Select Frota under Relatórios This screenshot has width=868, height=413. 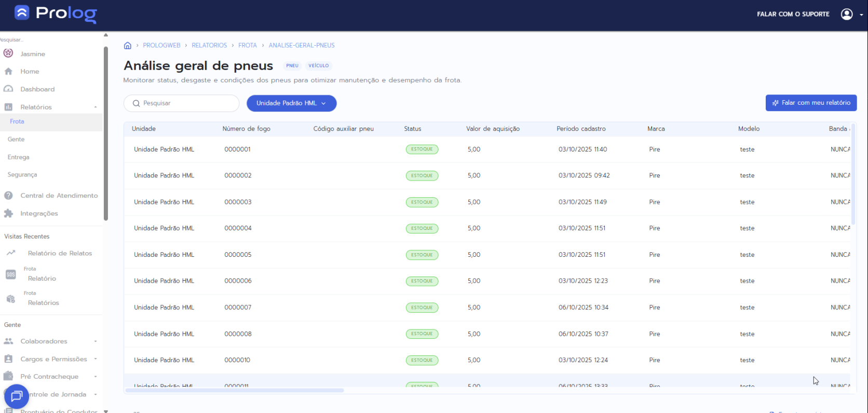[17, 121]
